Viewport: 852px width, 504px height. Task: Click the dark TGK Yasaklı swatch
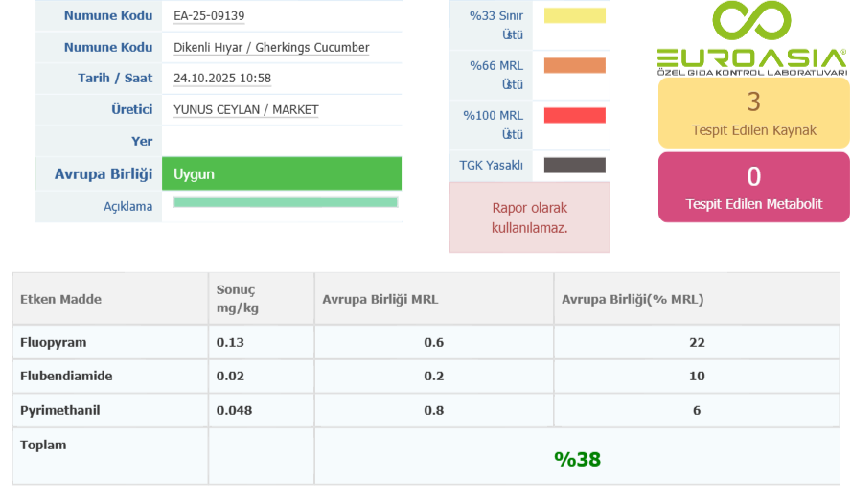click(x=575, y=165)
